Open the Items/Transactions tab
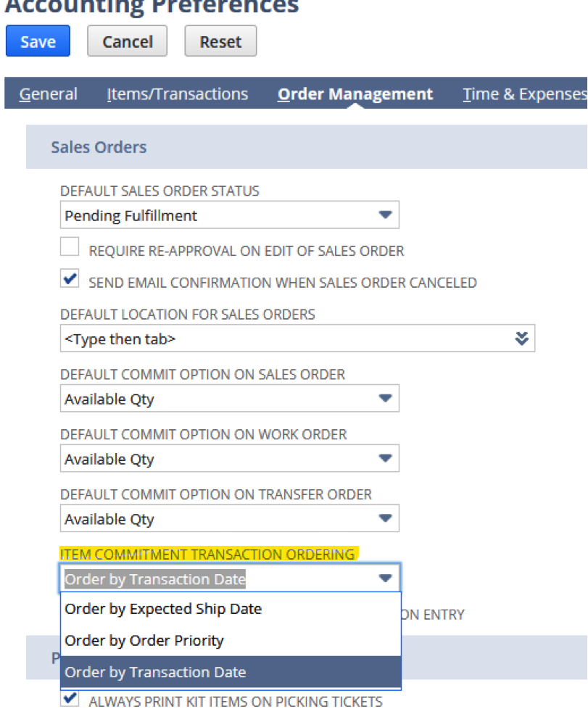Screen dimensions: 588x714 tap(177, 94)
